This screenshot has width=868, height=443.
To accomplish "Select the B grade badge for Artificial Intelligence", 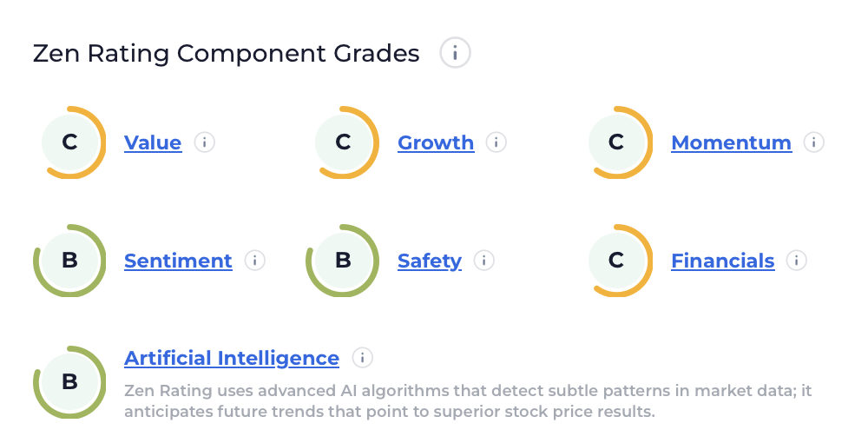I will coord(69,382).
